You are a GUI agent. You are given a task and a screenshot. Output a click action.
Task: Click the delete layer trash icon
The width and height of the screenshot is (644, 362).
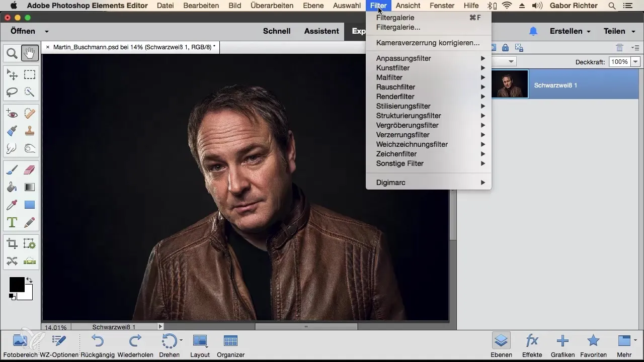point(620,48)
